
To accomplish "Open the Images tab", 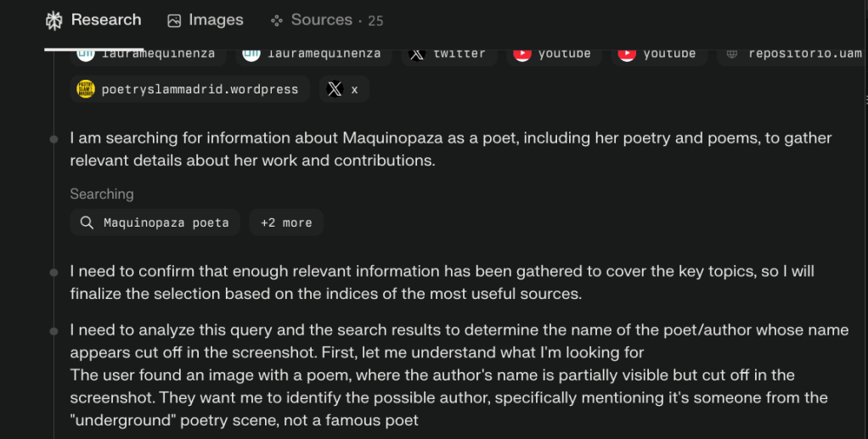I will 206,20.
